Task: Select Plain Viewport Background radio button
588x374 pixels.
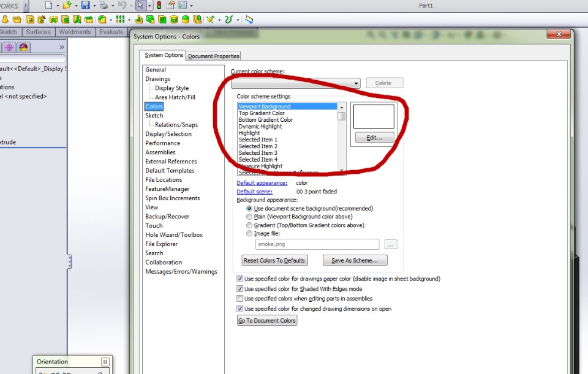Action: tap(249, 217)
